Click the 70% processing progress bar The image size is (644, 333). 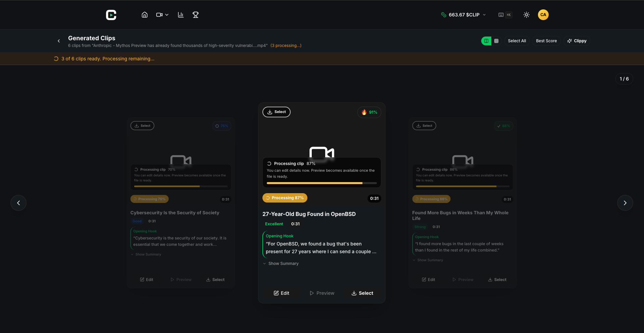(181, 186)
